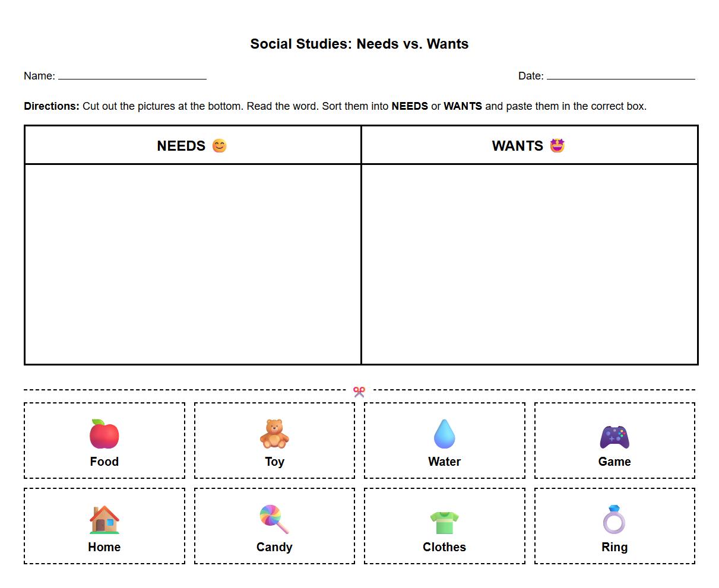Click the Name input line

[134, 76]
